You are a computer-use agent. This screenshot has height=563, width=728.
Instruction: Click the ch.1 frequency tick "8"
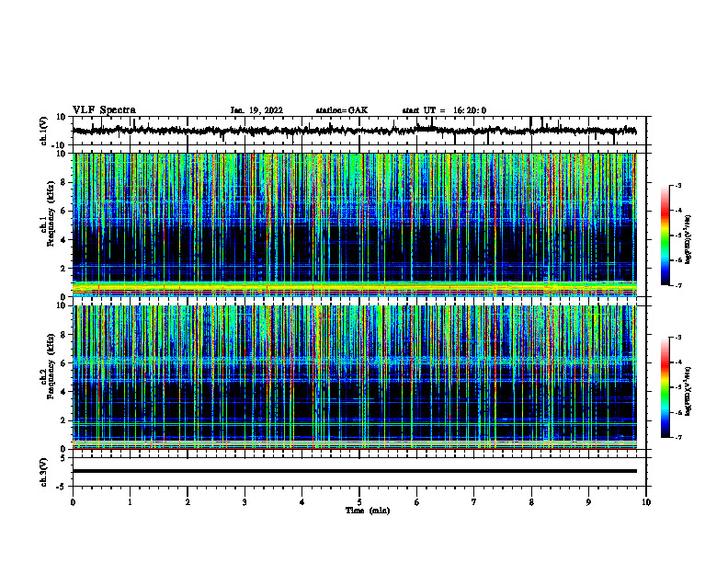point(63,182)
